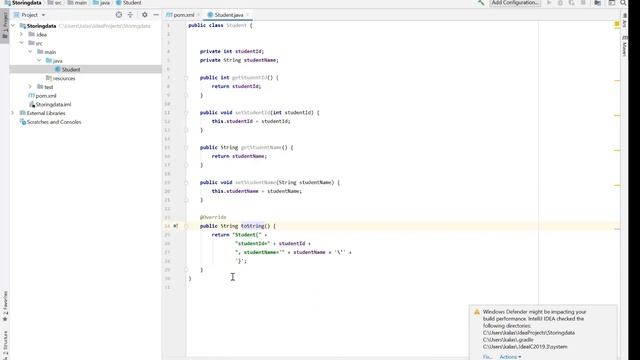Click the Run play icon

[549, 2]
